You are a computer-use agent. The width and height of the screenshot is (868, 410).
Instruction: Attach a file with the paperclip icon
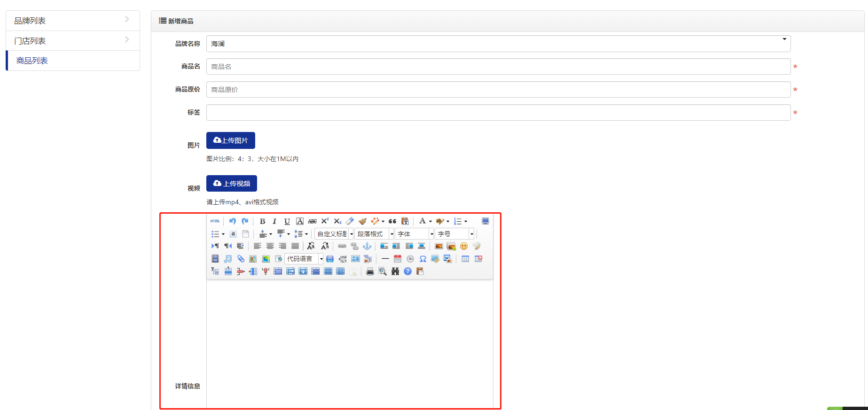[241, 259]
